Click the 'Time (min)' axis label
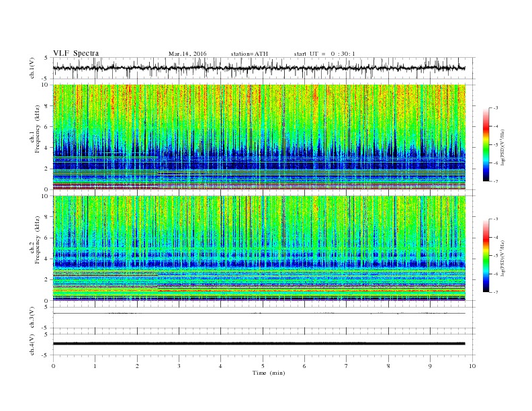Image resolution: width=532 pixels, height=411 pixels. (269, 373)
